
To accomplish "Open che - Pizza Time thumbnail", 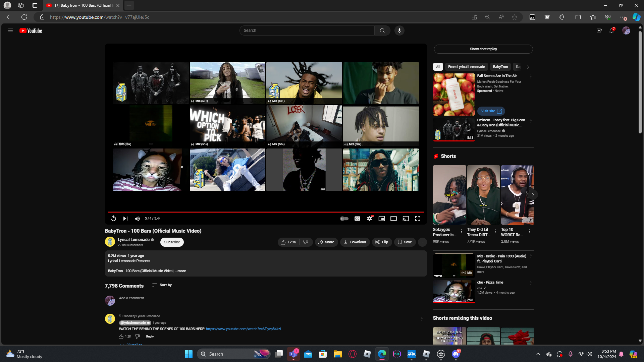I will point(454,291).
